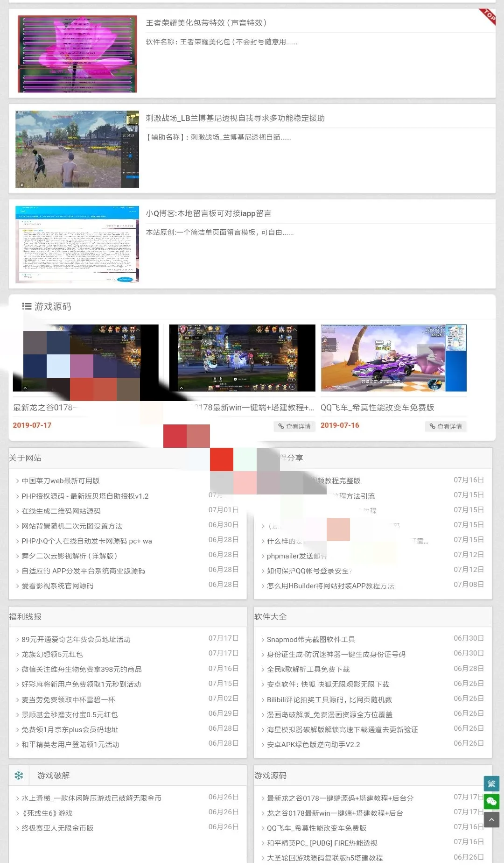
Task: Open 舞夕二次云影视解析(详解版)
Action: click(69, 556)
